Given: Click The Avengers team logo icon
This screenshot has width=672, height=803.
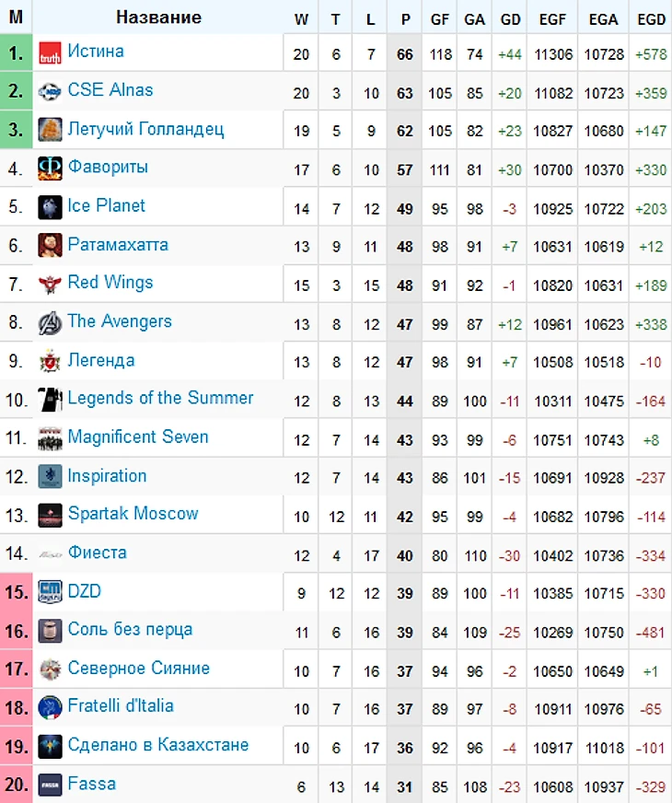Looking at the screenshot, I should (50, 323).
